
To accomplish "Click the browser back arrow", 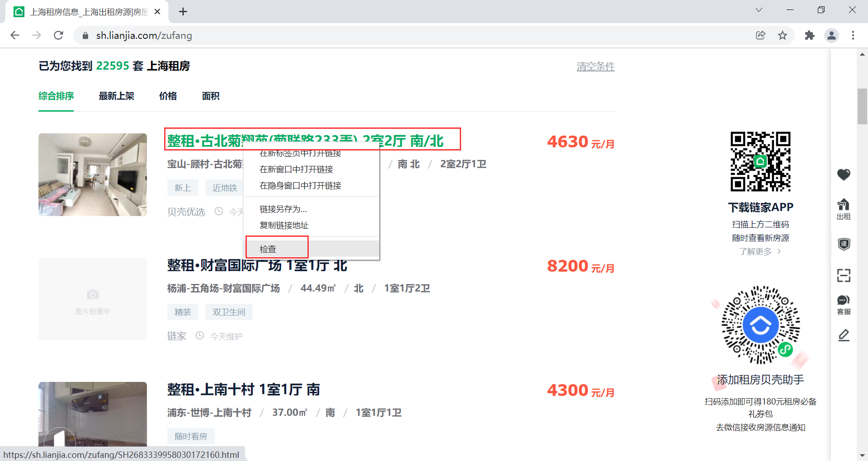I will tap(15, 35).
